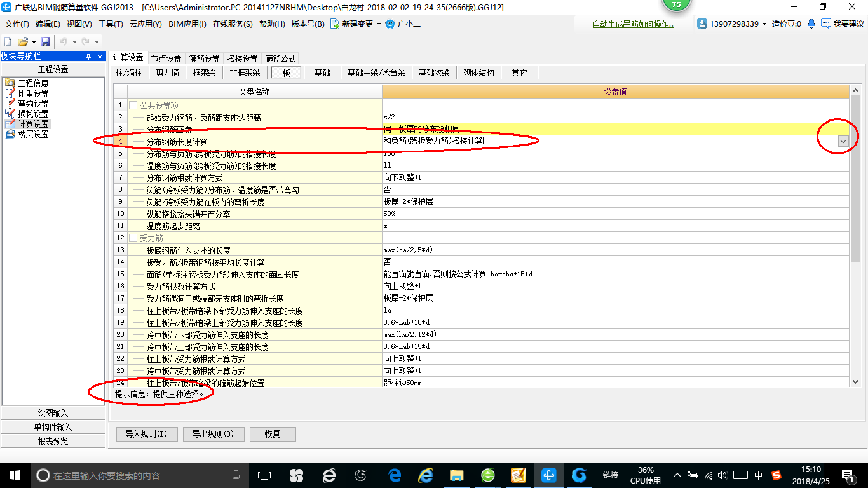Click the 导出规则(O) button

coord(213,435)
